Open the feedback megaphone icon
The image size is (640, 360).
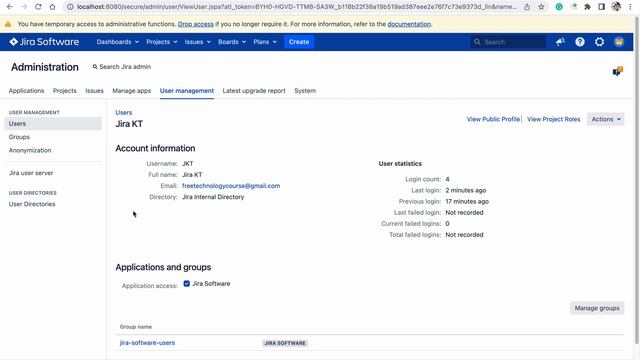[560, 42]
